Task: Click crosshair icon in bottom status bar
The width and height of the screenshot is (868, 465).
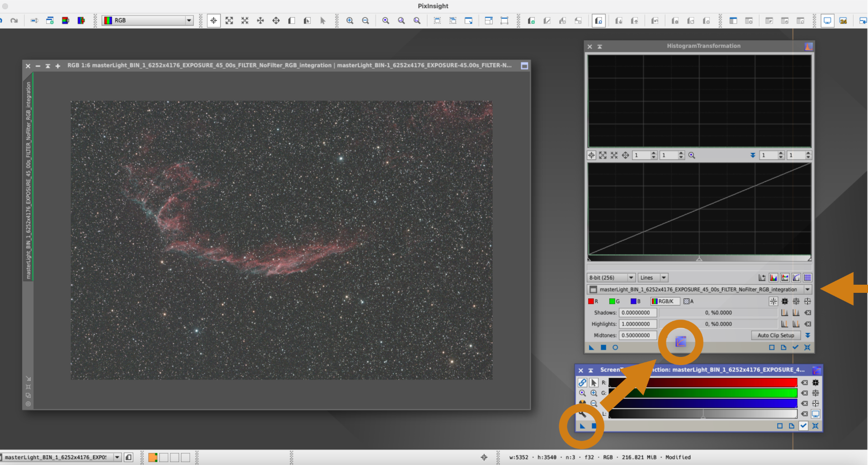Action: [484, 457]
